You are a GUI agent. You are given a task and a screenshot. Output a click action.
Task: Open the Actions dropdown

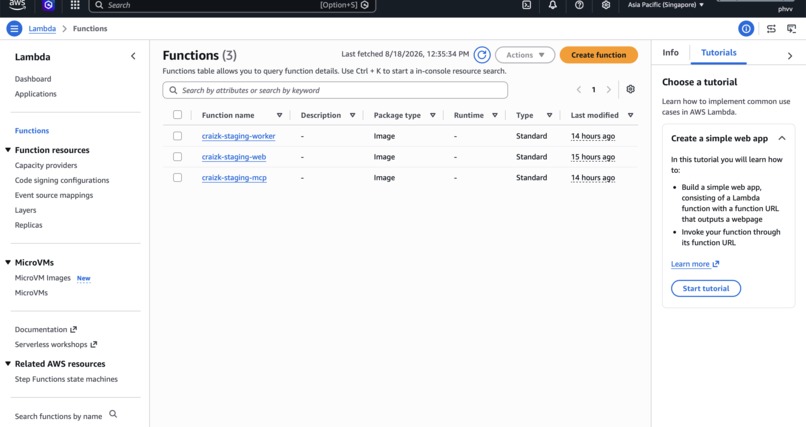click(x=525, y=55)
